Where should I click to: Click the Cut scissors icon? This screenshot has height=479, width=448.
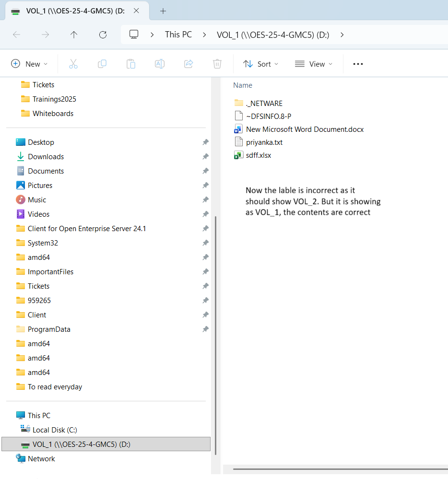(73, 64)
